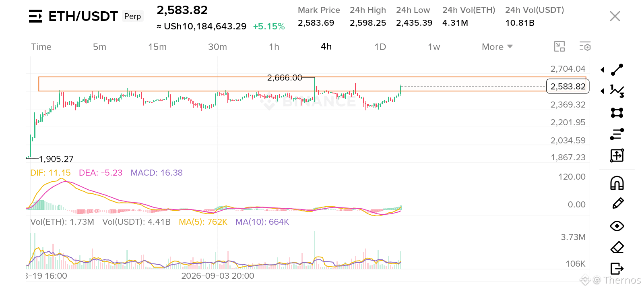Viewport: 644px width, 290px height.
Task: Exit fullscreen chart layout icon
Action: (x=559, y=46)
